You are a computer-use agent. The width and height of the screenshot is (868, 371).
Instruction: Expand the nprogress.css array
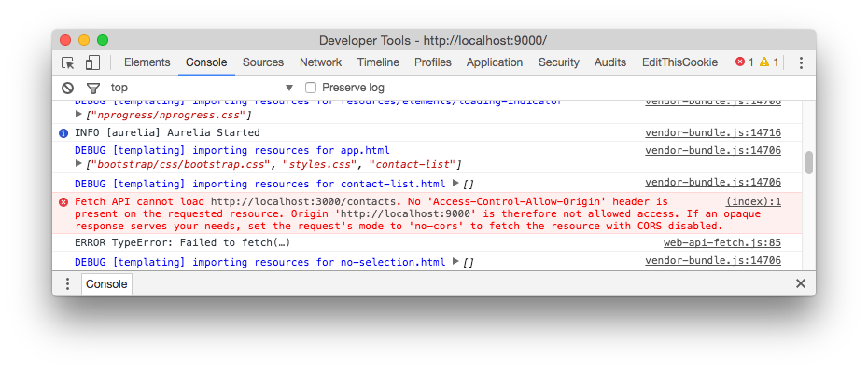[x=78, y=115]
